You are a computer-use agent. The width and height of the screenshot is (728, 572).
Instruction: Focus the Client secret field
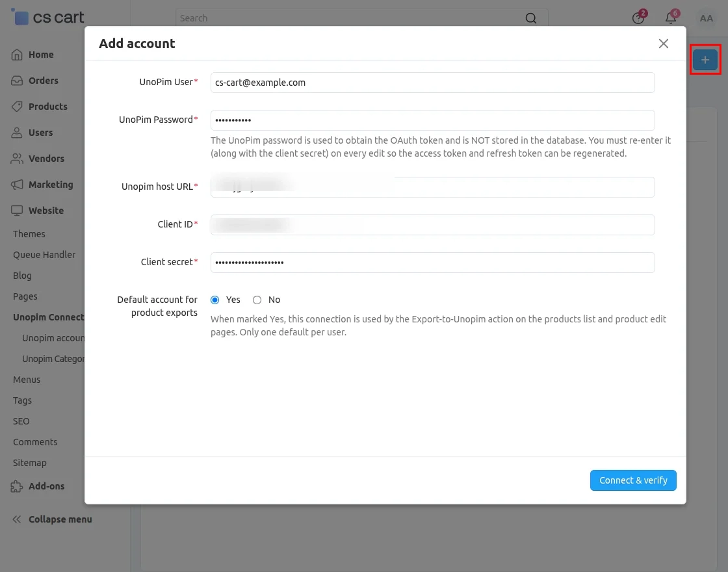tap(433, 263)
